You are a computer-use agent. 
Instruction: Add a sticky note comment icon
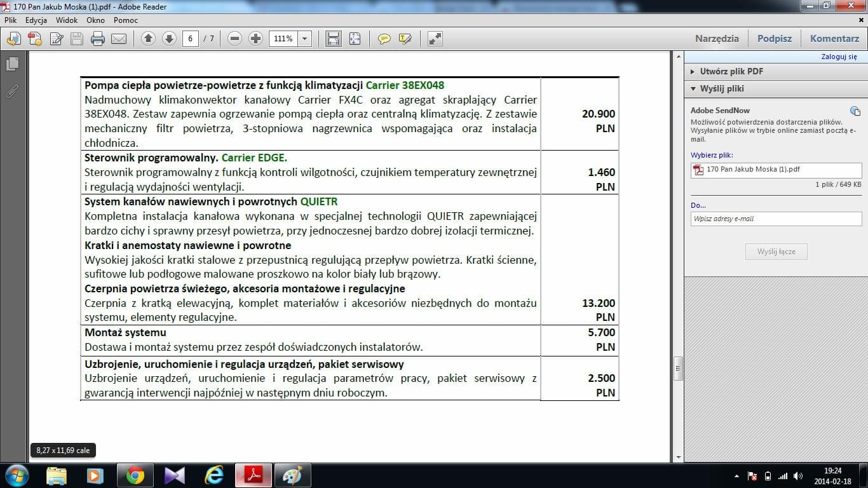pyautogui.click(x=384, y=39)
